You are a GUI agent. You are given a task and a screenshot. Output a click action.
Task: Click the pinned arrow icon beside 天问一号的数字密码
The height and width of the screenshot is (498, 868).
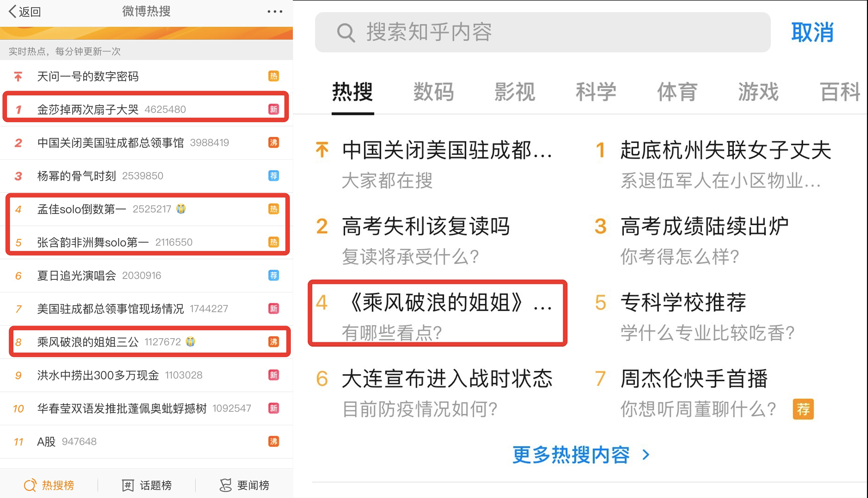click(x=18, y=76)
